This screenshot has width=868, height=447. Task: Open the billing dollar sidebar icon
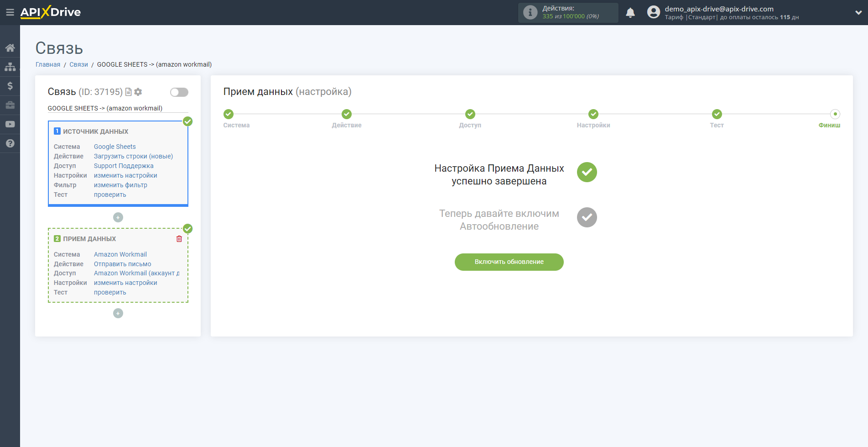pos(10,86)
